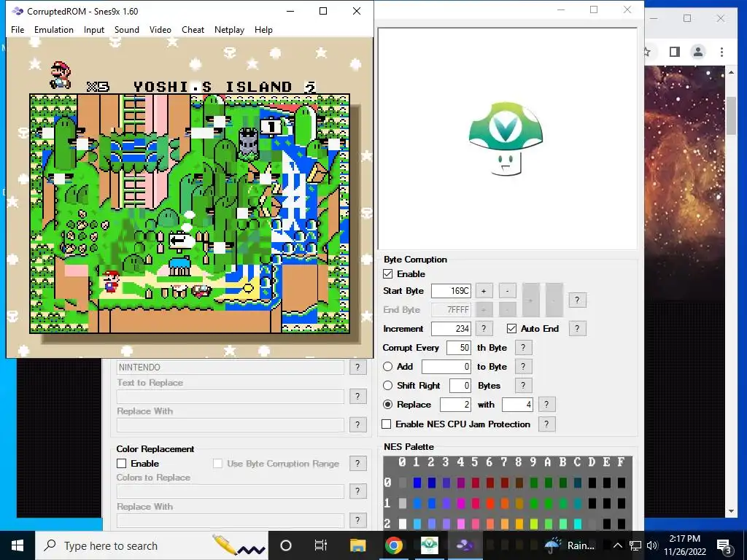Viewport: 747px width, 560px height.
Task: Open help for Start and End Byte
Action: click(578, 300)
